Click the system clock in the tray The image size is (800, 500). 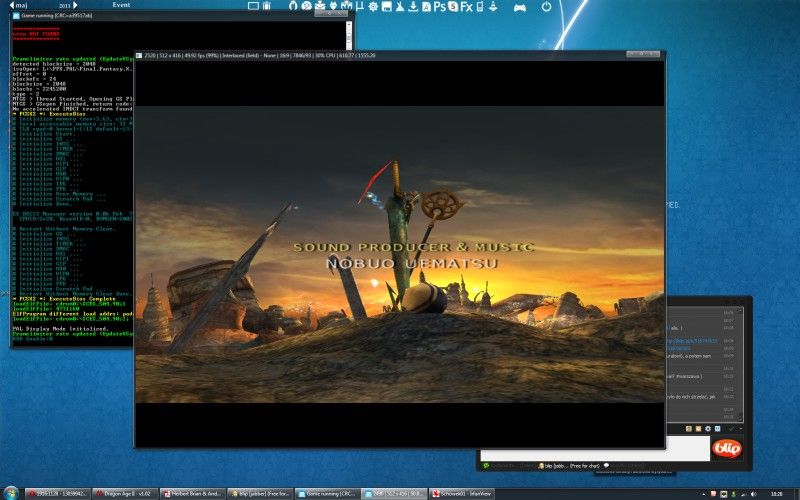(777, 494)
